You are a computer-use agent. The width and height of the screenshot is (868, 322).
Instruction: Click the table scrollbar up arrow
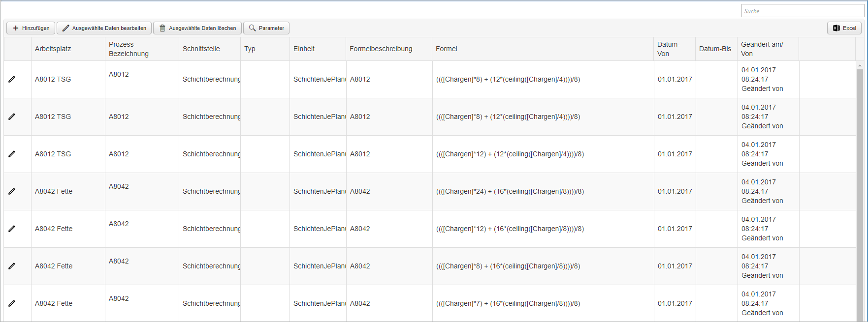(x=860, y=65)
